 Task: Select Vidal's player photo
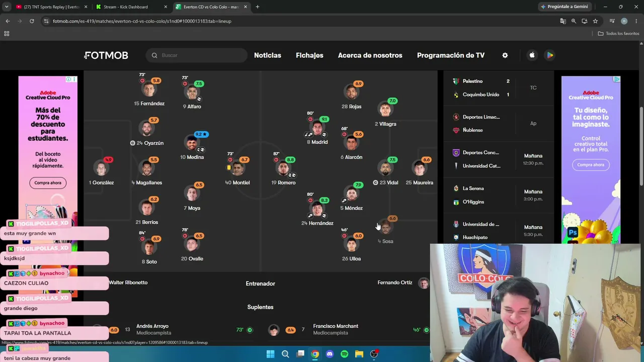tap(385, 168)
